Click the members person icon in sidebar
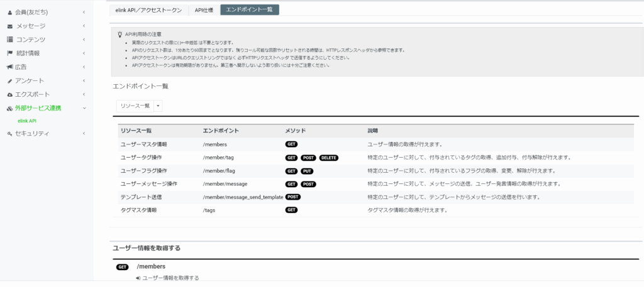Viewport: 644px width, 287px height. click(x=9, y=13)
